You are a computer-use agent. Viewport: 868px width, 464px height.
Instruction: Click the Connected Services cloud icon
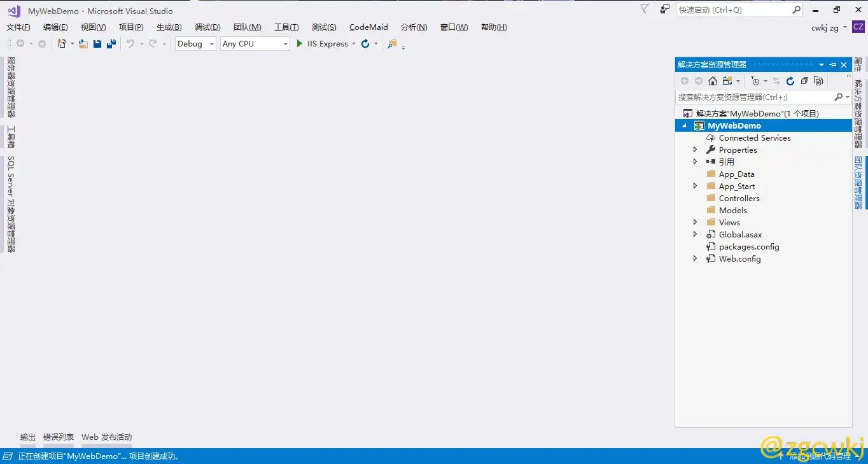711,138
